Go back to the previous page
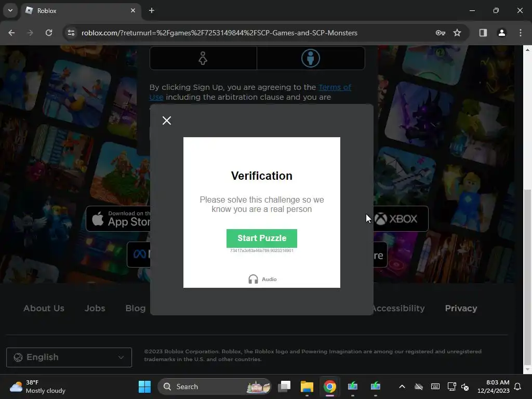 tap(11, 33)
